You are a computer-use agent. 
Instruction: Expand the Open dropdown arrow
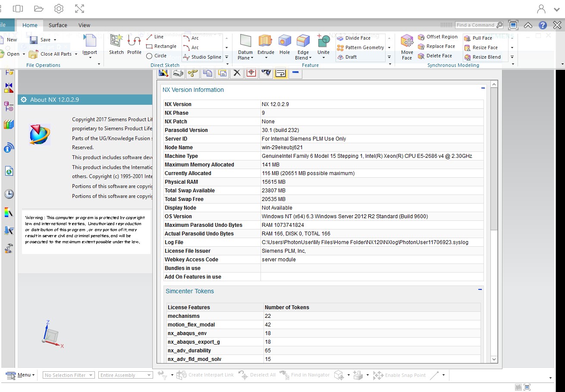[23, 54]
